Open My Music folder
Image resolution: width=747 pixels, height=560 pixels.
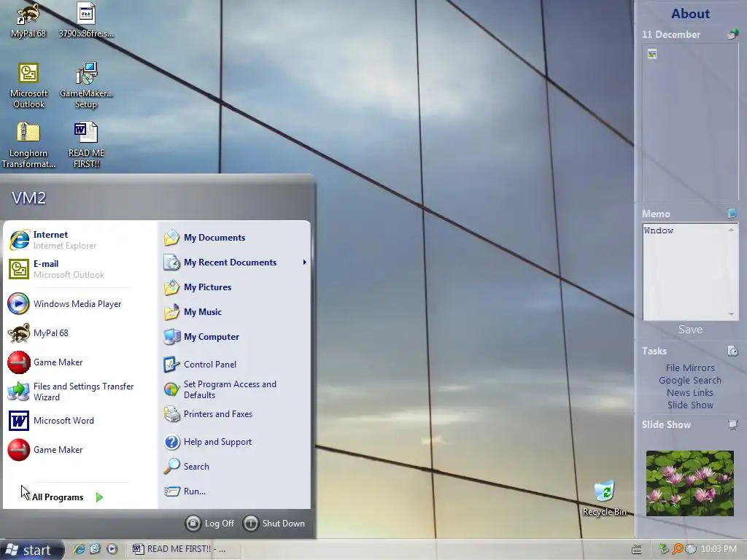[x=193, y=312]
